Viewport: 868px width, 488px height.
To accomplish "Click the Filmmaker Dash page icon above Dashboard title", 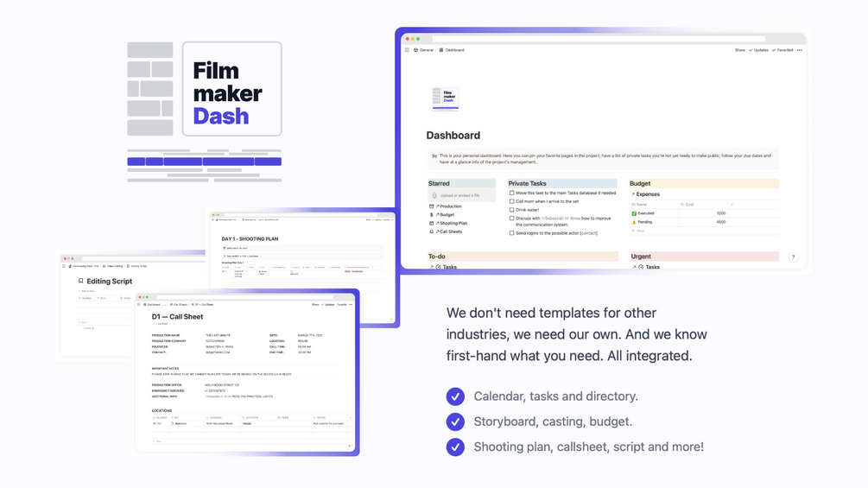I will point(446,99).
